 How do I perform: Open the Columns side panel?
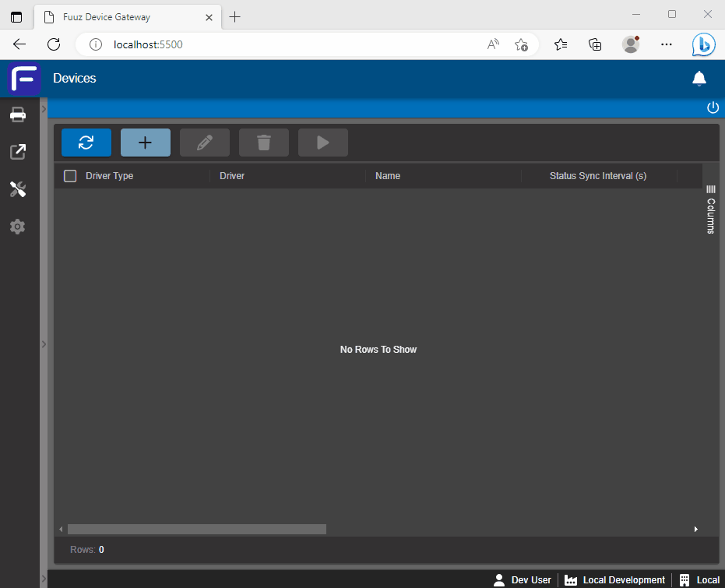[x=711, y=209]
